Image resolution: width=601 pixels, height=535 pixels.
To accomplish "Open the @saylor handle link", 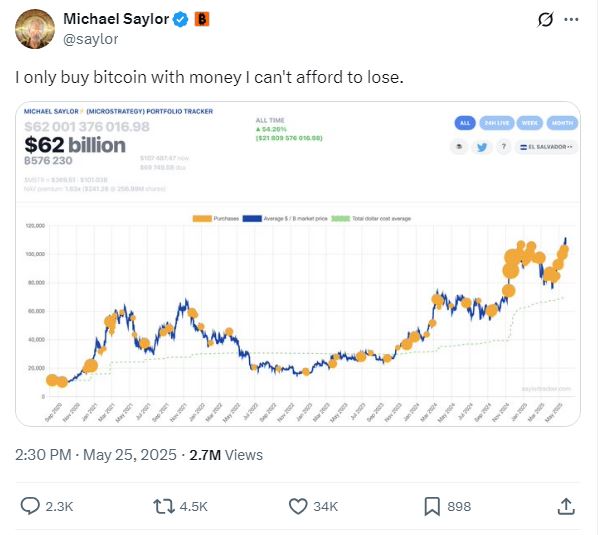I will pyautogui.click(x=90, y=39).
